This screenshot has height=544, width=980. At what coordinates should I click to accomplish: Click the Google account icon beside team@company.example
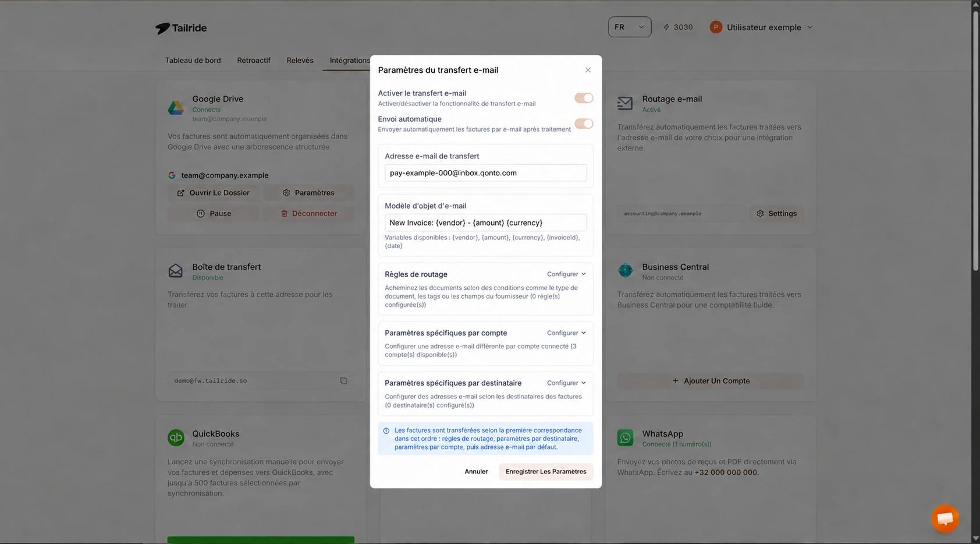[x=172, y=175]
